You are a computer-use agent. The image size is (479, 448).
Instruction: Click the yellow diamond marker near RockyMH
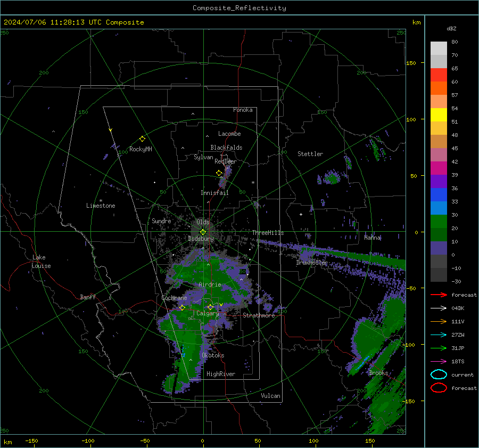point(142,139)
